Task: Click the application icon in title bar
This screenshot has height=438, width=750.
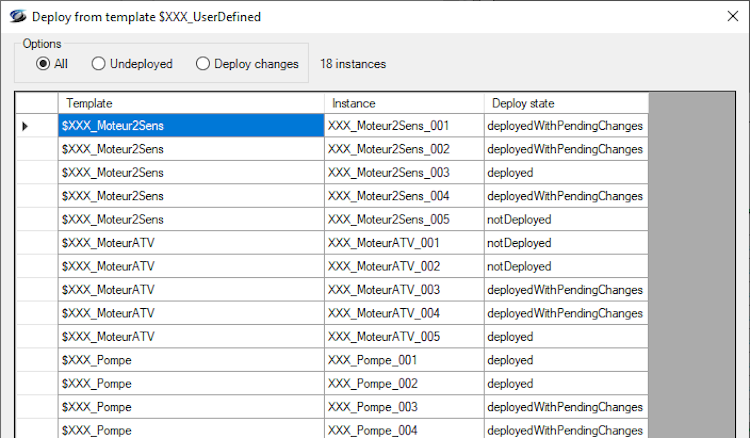Action: 18,17
